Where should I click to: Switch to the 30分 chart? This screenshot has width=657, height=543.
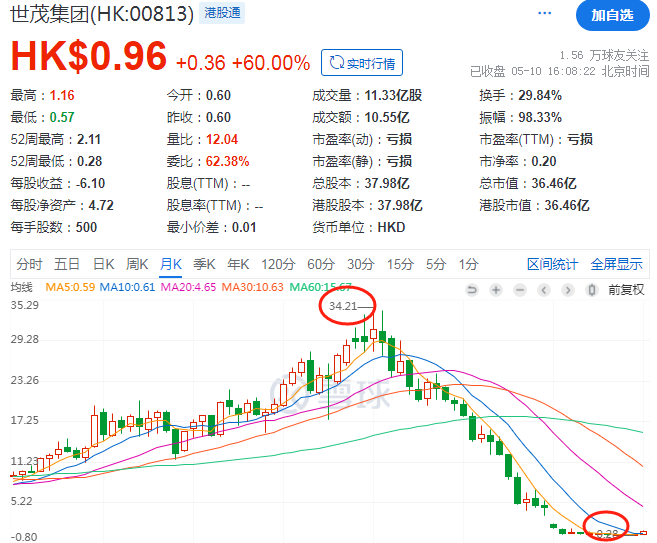pos(360,264)
